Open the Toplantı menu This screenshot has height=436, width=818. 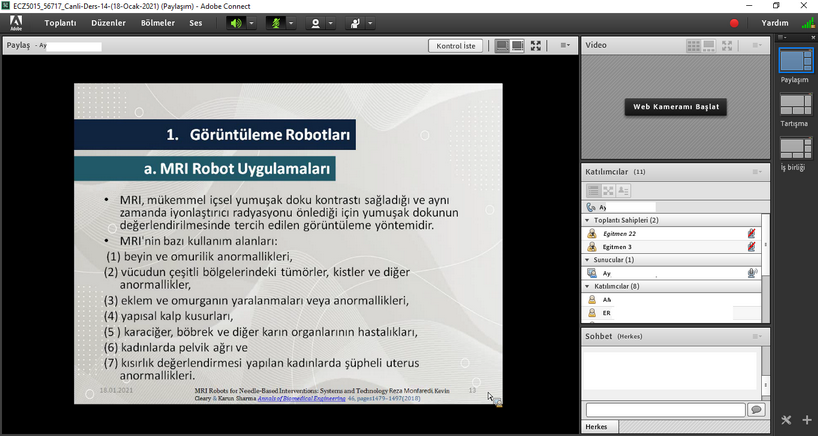[x=60, y=22]
